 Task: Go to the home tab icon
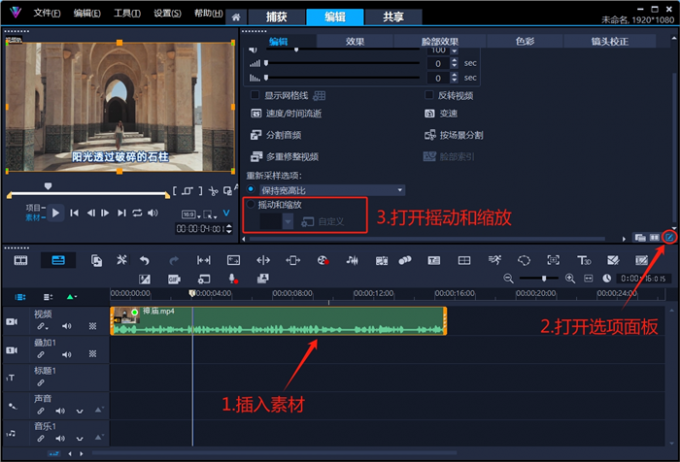(236, 17)
